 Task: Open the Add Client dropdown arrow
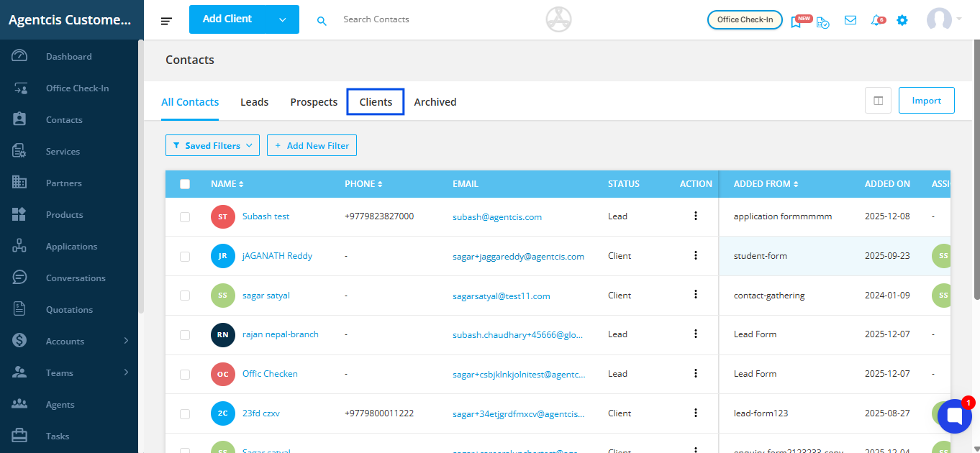pyautogui.click(x=282, y=19)
